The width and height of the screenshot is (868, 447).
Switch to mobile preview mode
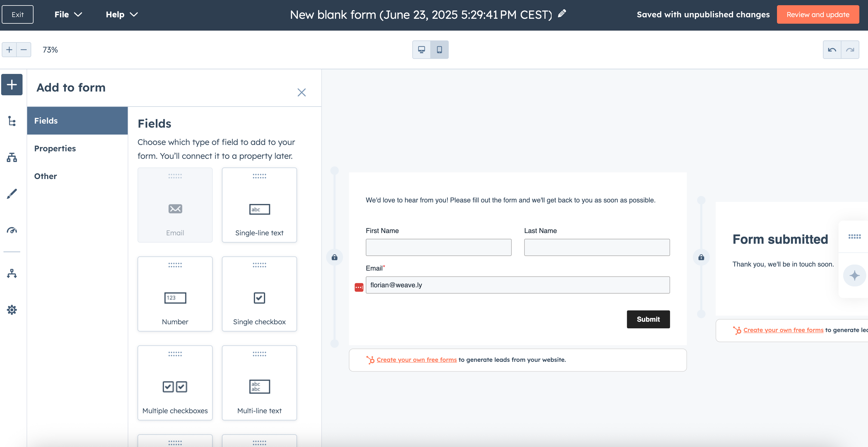point(439,50)
